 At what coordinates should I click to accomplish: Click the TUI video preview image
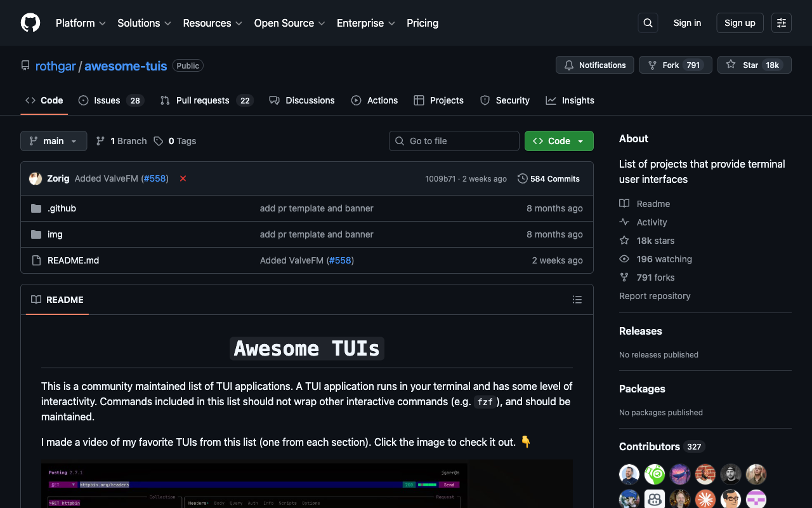tap(307, 484)
